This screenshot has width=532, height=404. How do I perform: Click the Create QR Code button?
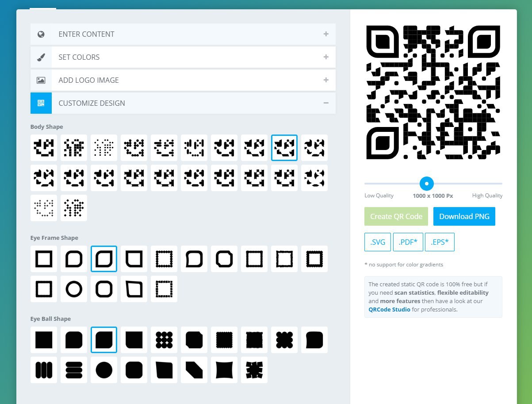(x=396, y=216)
